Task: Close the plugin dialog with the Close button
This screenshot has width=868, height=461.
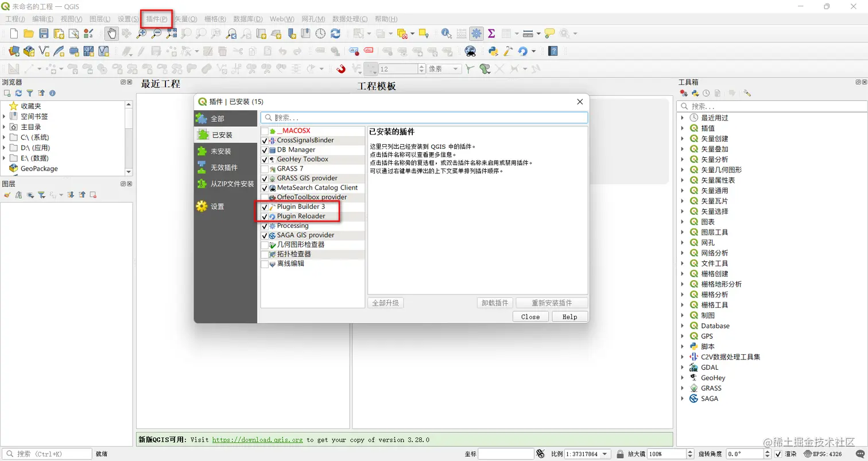Action: coord(530,317)
